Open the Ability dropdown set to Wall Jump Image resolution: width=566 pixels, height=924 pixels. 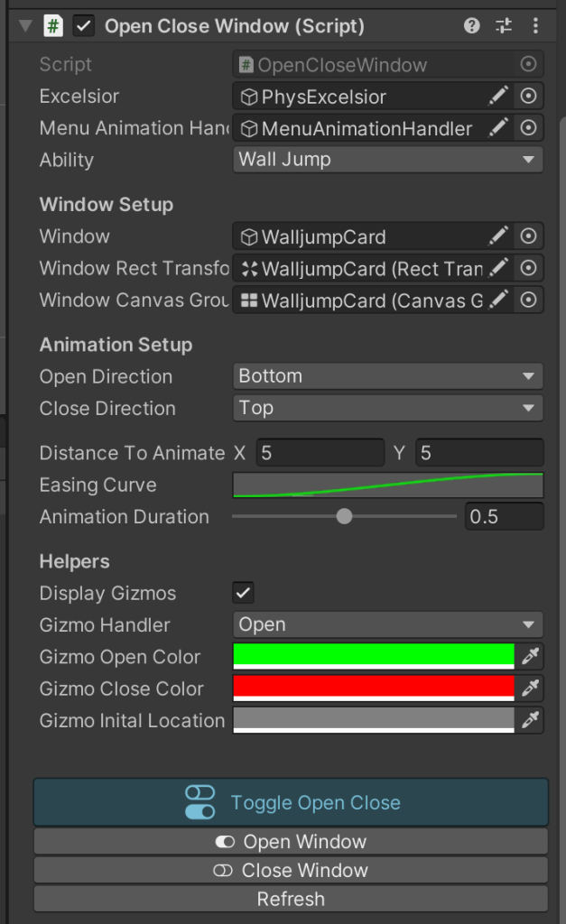click(x=387, y=160)
